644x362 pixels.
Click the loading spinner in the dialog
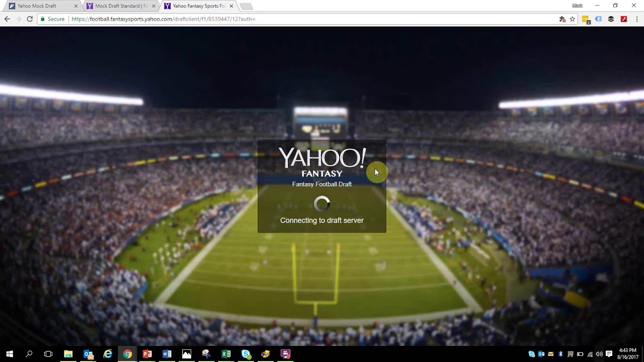322,204
